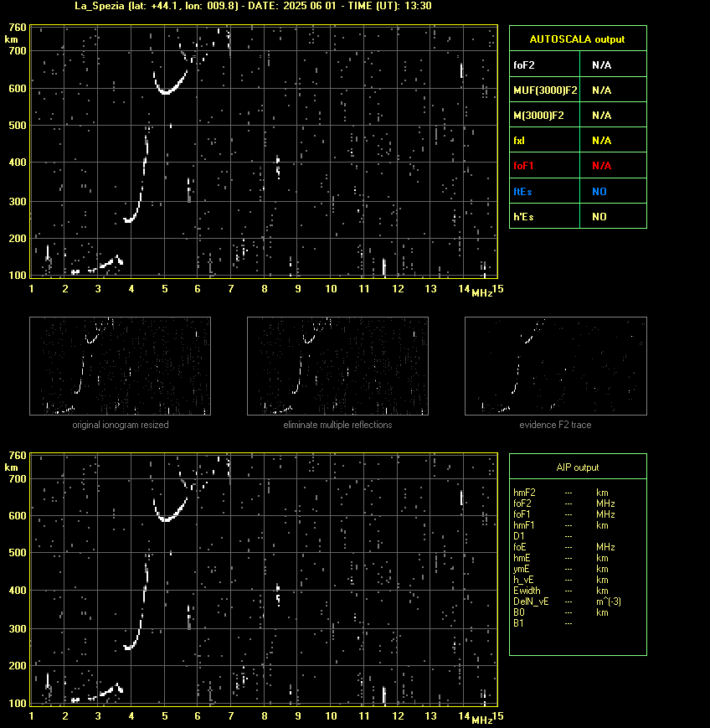
Task: Select the AIP output header
Action: click(578, 467)
